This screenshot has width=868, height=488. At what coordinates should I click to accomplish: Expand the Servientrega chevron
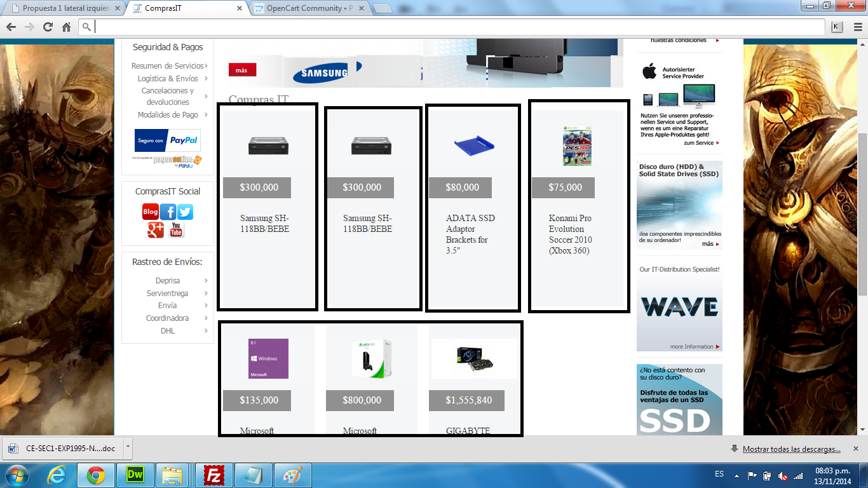[x=206, y=294]
